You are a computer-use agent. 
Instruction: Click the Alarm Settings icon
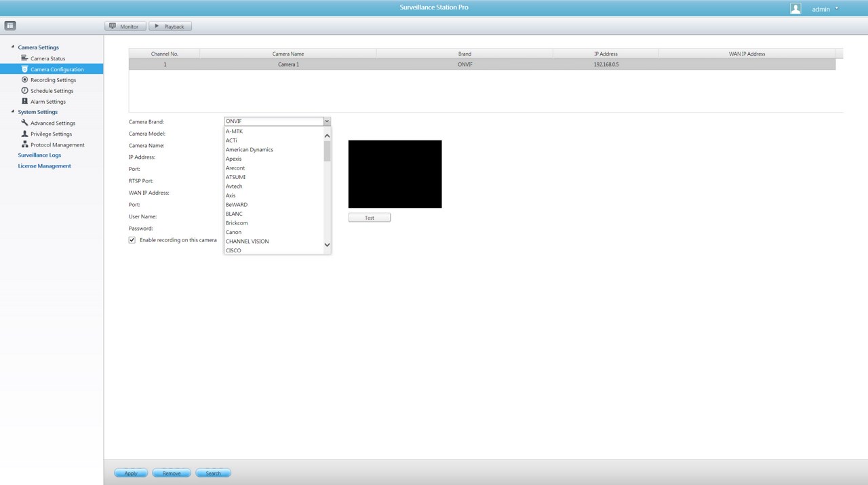coord(24,101)
